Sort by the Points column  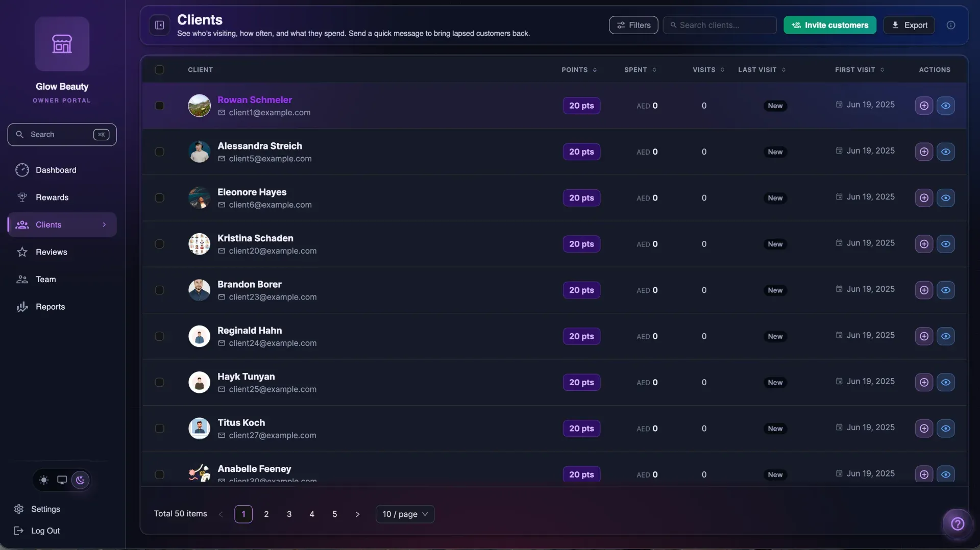[579, 70]
